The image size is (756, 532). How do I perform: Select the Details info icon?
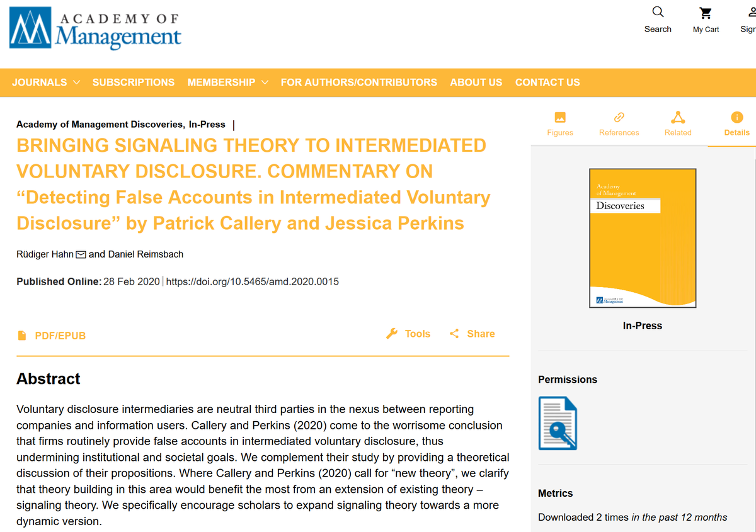click(x=736, y=117)
